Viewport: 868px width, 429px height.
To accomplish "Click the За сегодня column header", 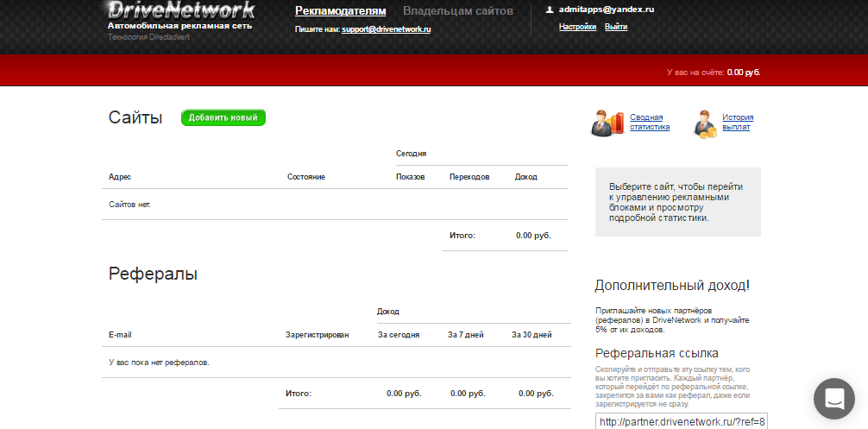I will (399, 335).
